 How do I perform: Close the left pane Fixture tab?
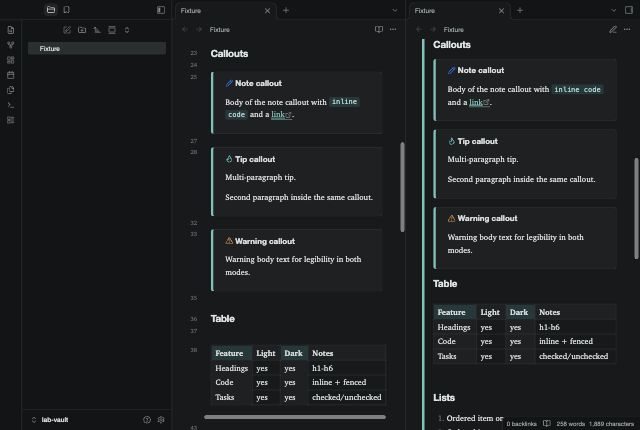click(x=267, y=11)
